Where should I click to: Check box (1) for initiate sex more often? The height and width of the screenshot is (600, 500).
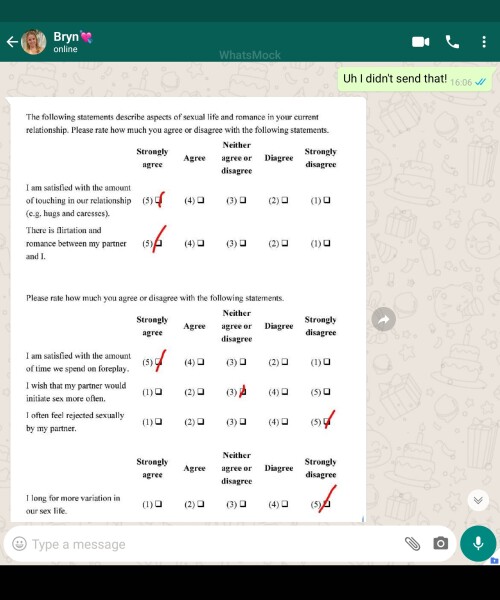click(158, 391)
